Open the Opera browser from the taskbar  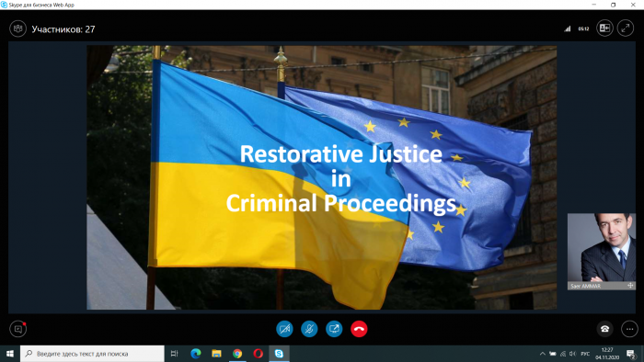point(258,354)
